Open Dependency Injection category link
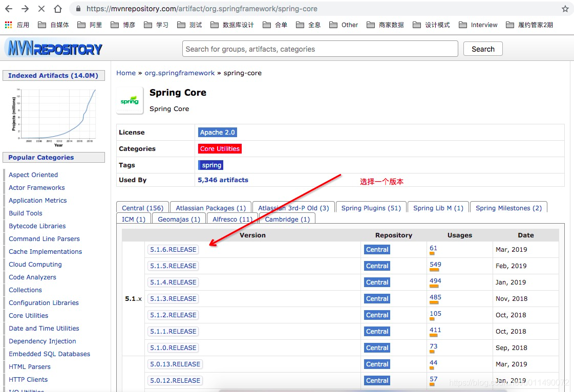 tap(42, 341)
